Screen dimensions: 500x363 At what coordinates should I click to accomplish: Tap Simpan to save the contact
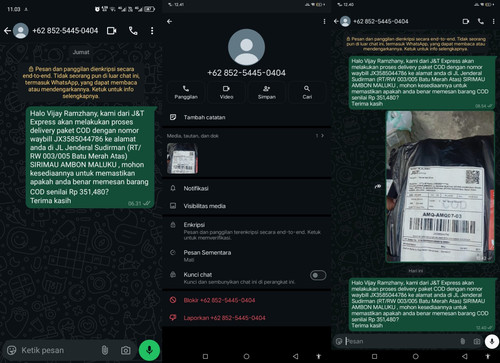267,92
